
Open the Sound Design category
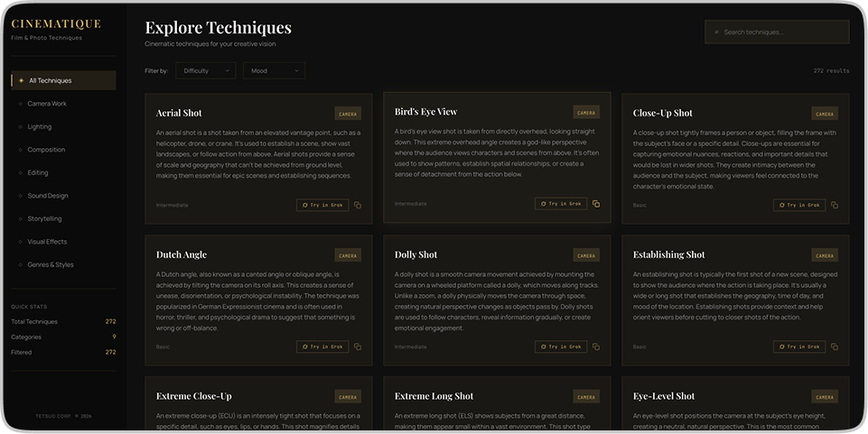click(x=63, y=196)
